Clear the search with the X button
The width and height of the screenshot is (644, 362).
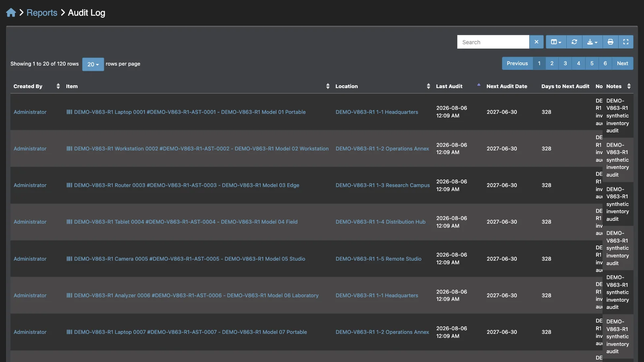pyautogui.click(x=537, y=42)
